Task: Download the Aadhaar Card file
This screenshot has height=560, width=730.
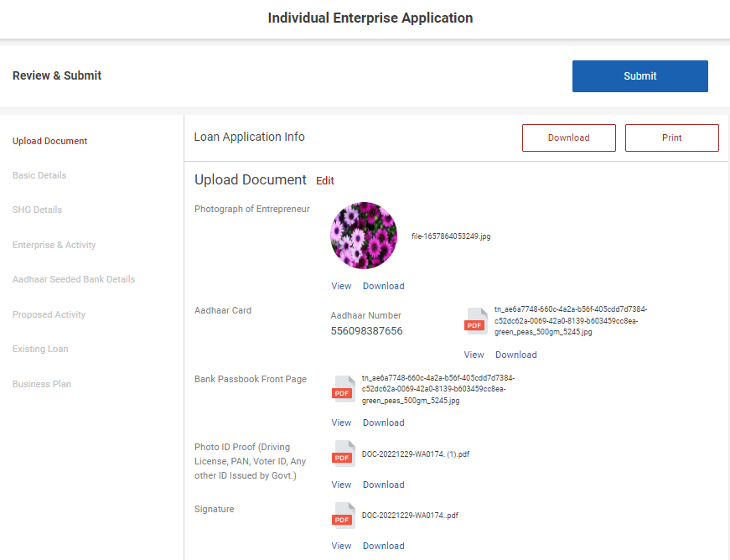Action: 515,355
